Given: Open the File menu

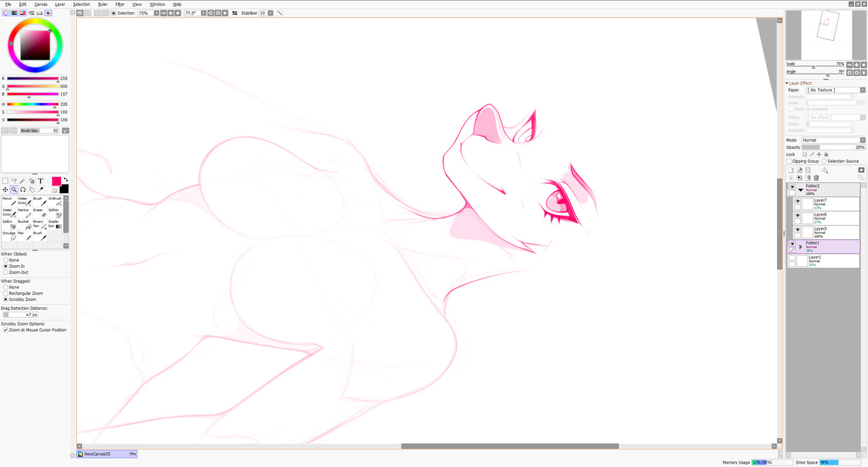Looking at the screenshot, I should (x=8, y=4).
